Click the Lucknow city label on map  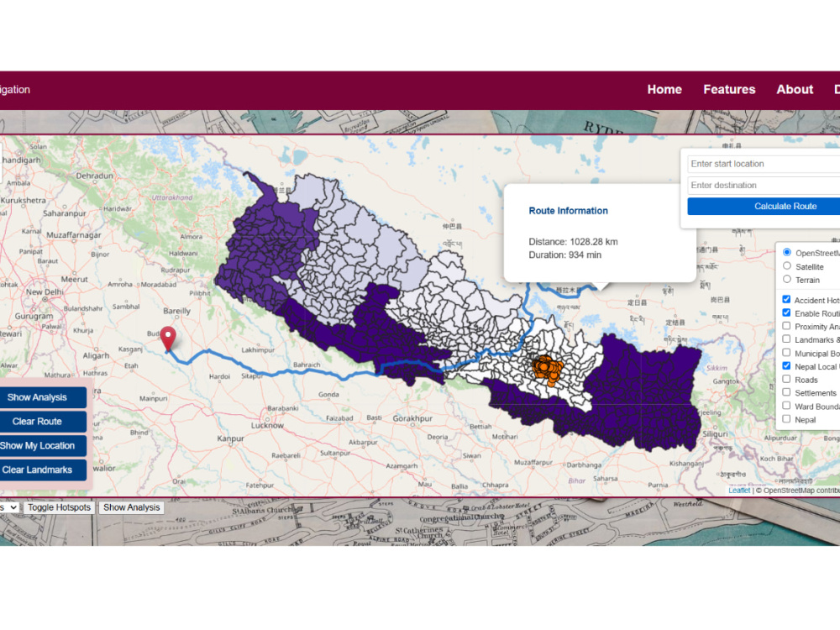pos(267,425)
